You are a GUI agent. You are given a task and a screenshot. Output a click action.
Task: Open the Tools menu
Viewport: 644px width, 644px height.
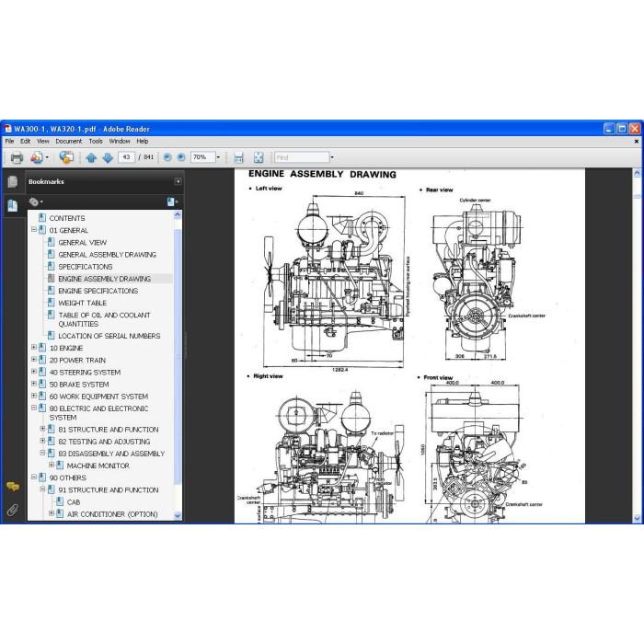click(96, 141)
